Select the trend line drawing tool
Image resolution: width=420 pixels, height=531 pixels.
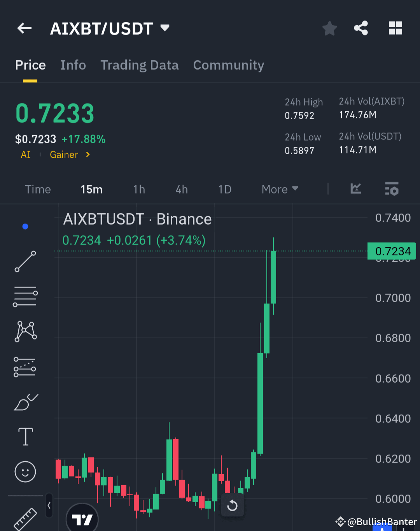coord(25,261)
